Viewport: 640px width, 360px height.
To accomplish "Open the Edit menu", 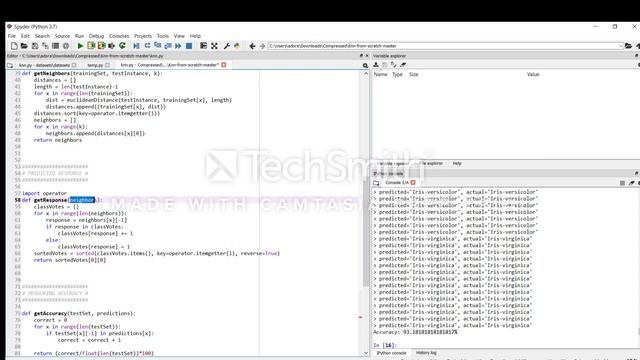I will coord(25,36).
